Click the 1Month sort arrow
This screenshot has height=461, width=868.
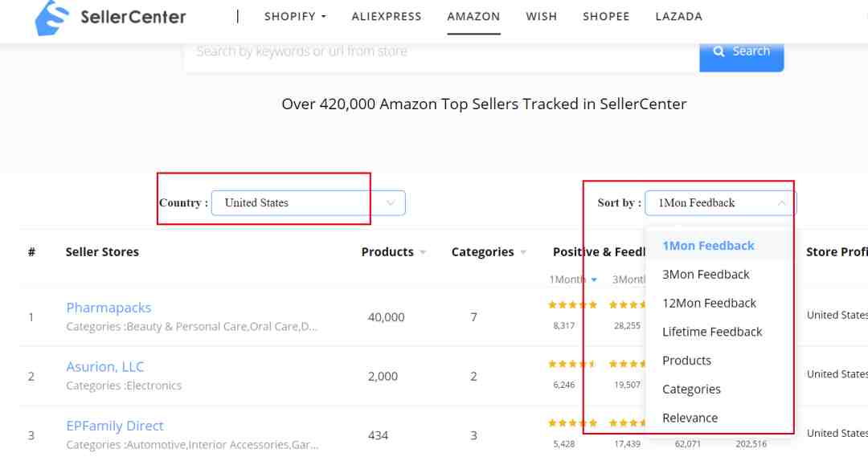click(x=594, y=280)
